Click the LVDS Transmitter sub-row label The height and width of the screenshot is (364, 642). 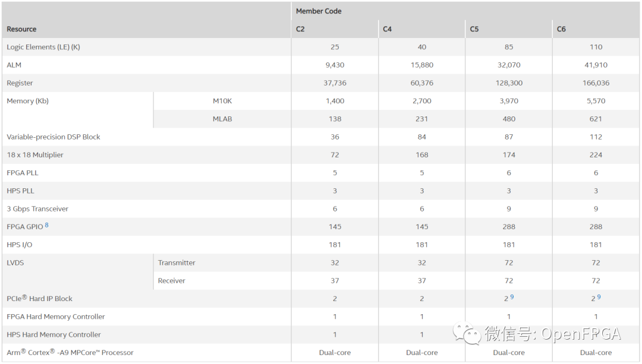click(x=177, y=262)
